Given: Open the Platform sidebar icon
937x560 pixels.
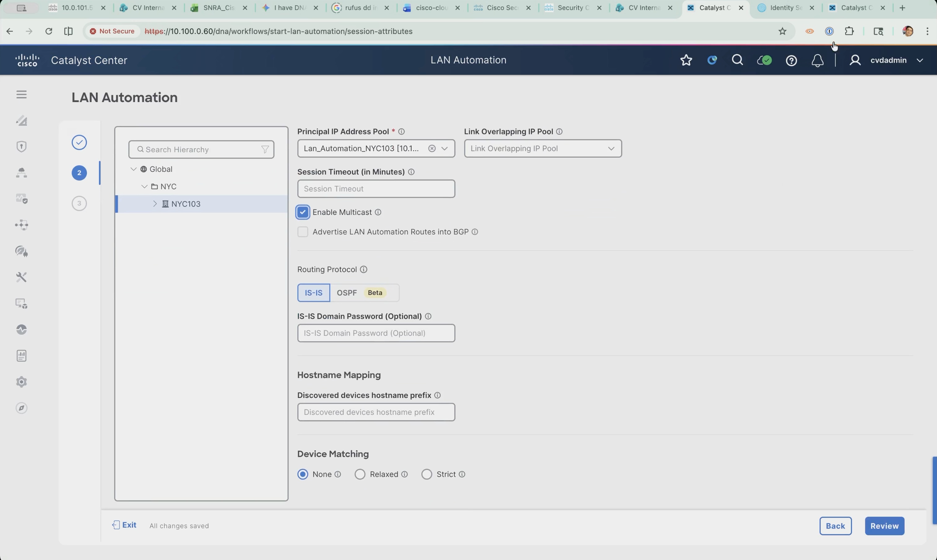Looking at the screenshot, I should pyautogui.click(x=22, y=303).
